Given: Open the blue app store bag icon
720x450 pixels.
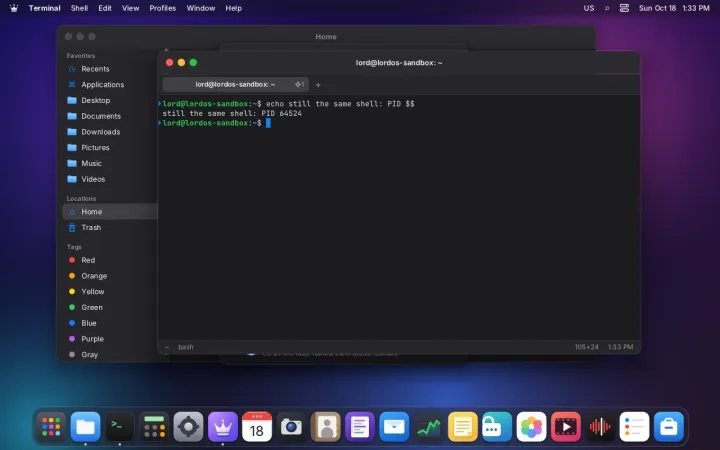Looking at the screenshot, I should [669, 427].
